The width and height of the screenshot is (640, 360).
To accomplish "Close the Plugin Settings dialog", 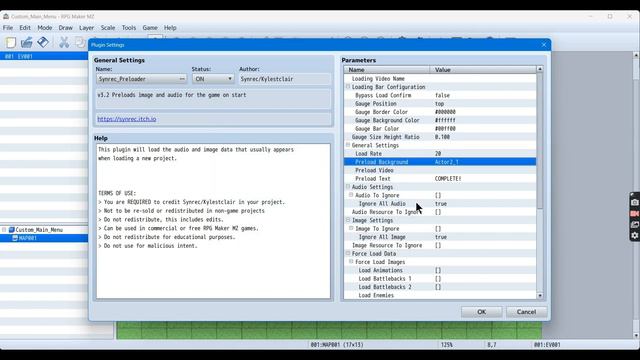I will (x=544, y=45).
